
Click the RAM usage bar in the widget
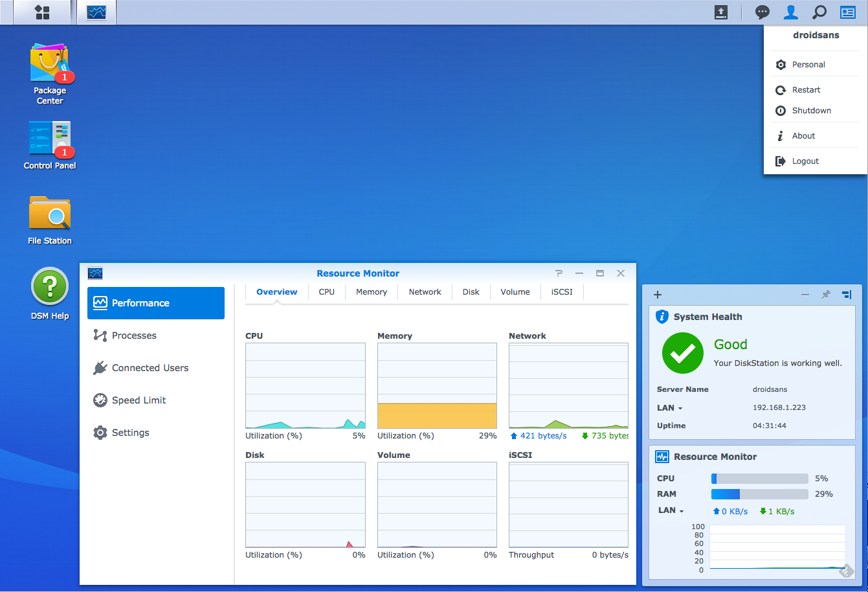[760, 494]
